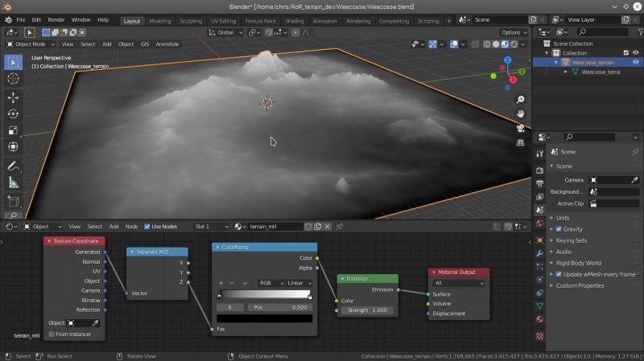Expand the Units panel
Viewport: 644px width, 361px height.
pos(562,218)
